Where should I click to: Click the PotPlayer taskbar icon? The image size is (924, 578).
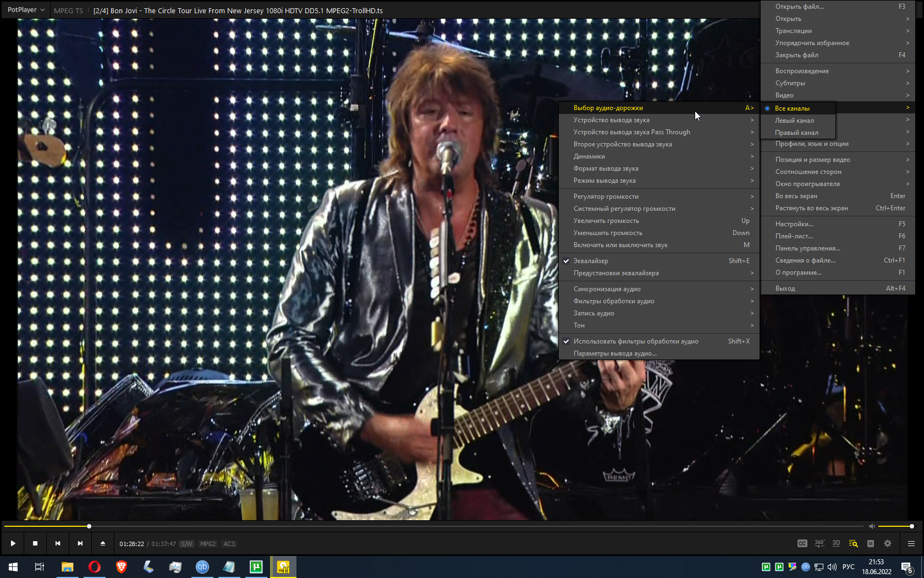tap(283, 566)
